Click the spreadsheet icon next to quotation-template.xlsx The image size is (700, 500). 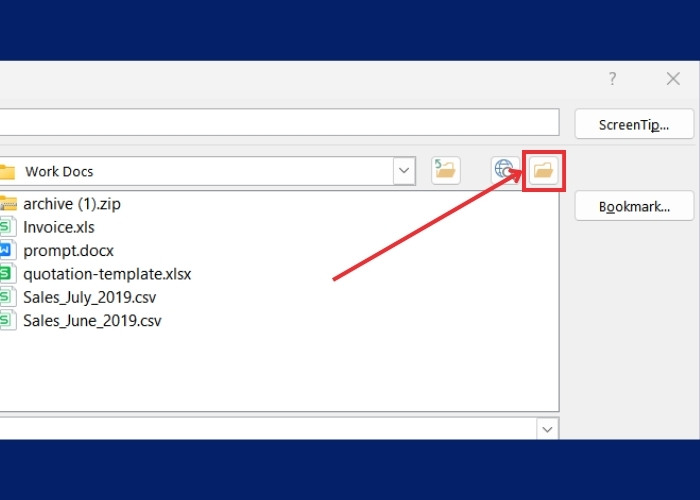[x=8, y=274]
